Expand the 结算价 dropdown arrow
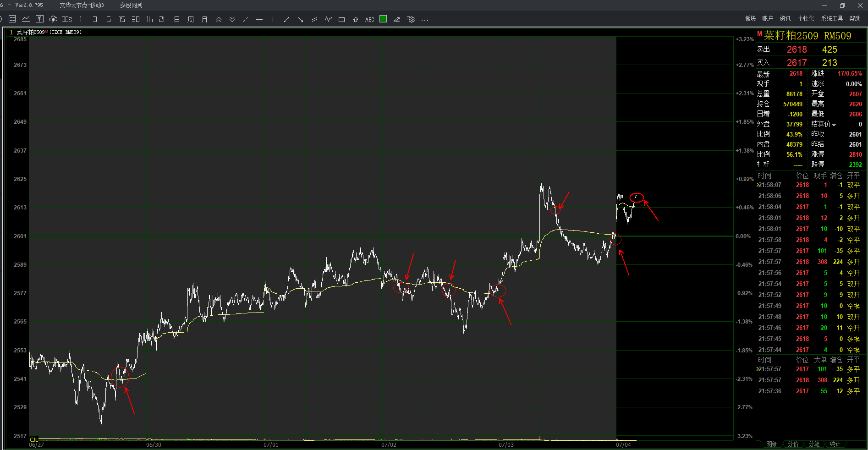The width and height of the screenshot is (868, 450). pyautogui.click(x=834, y=125)
